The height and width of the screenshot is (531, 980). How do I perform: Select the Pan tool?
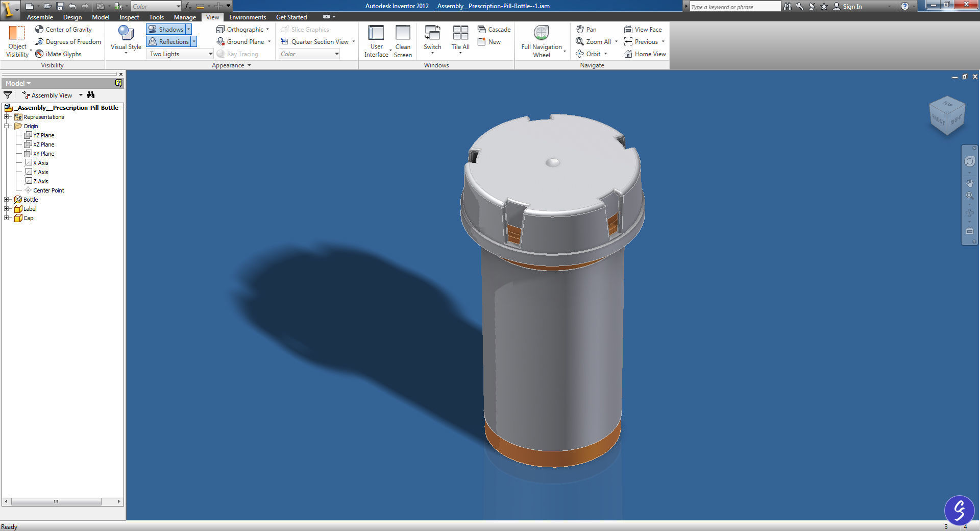pyautogui.click(x=586, y=30)
